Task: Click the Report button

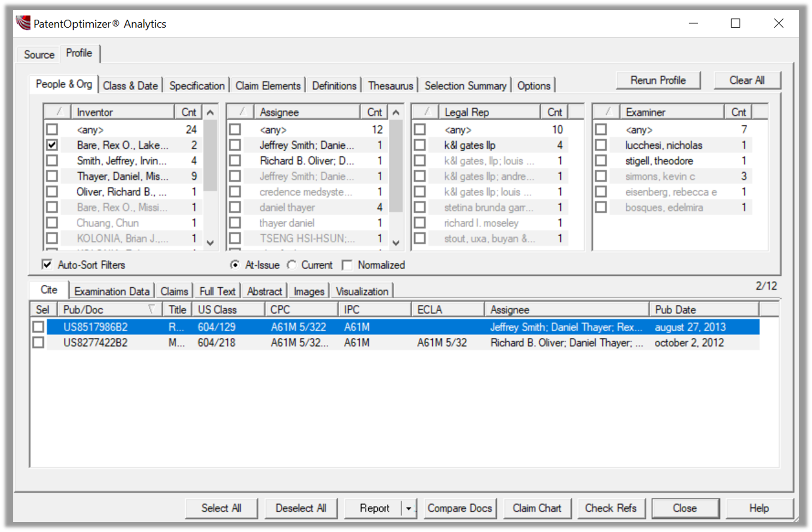Action: [375, 508]
